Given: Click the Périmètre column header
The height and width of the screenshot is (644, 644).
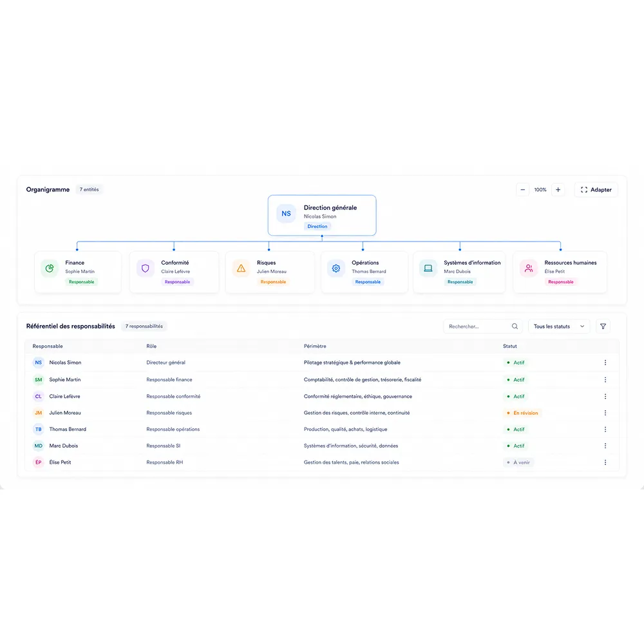Looking at the screenshot, I should pos(315,346).
